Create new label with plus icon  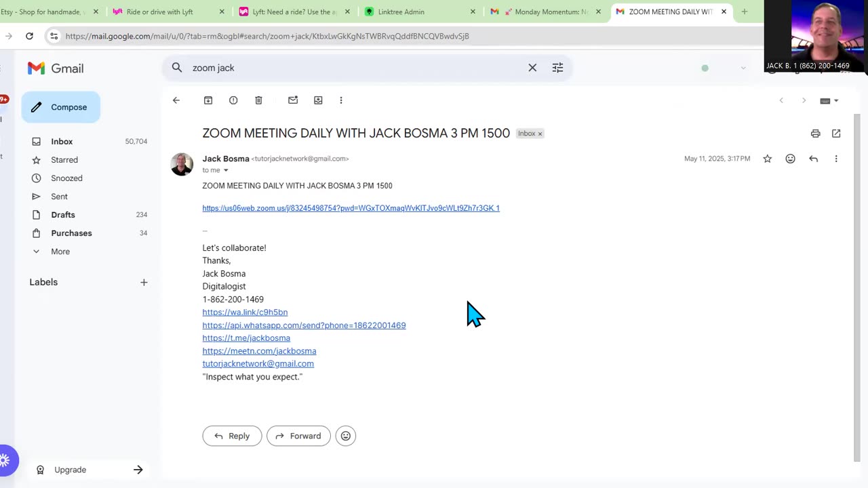pyautogui.click(x=144, y=282)
